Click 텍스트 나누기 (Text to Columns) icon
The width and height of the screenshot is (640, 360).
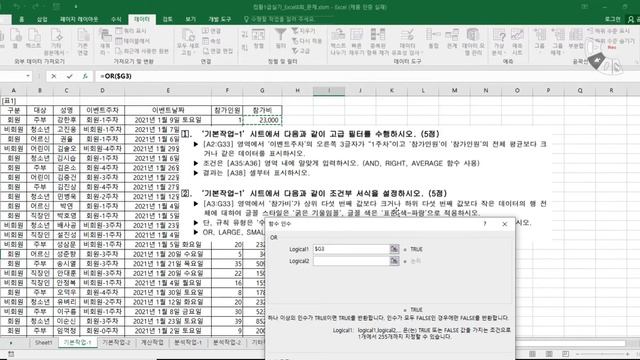pyautogui.click(x=338, y=42)
